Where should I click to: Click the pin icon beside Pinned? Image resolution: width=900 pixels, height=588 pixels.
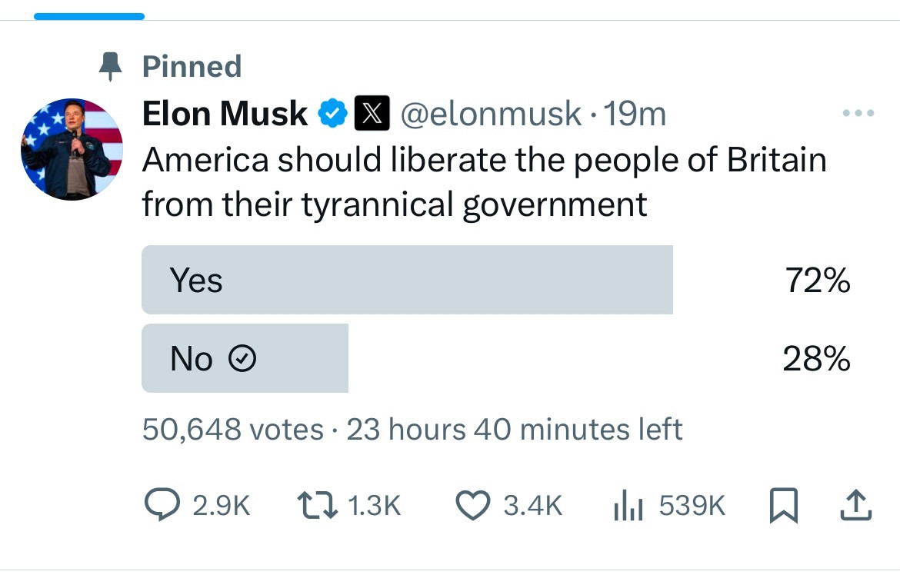point(110,67)
